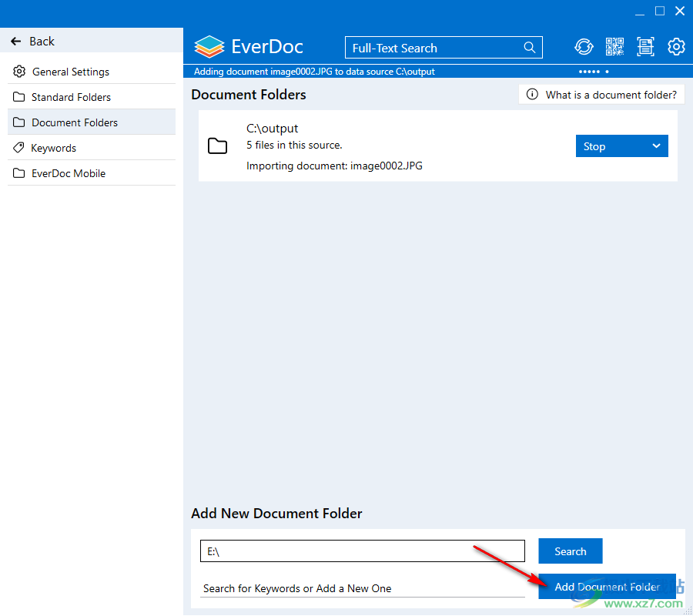Click Search for Keywords or Add field
This screenshot has width=693, height=616.
363,588
